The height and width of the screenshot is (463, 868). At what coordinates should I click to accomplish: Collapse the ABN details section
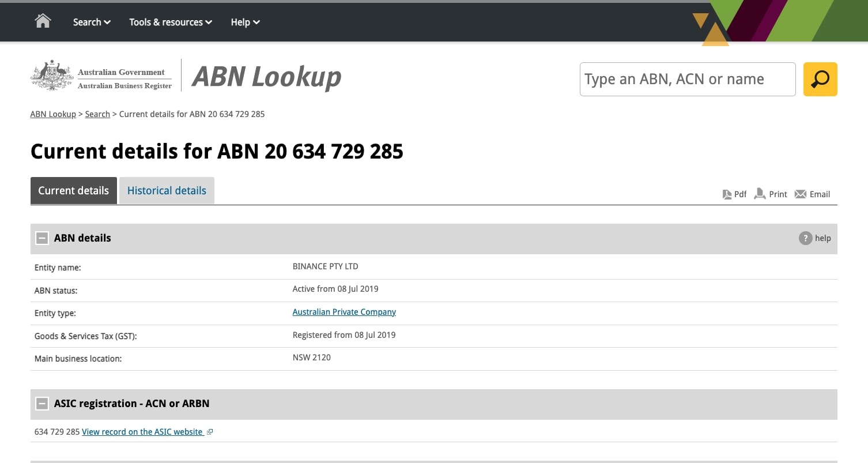point(42,238)
